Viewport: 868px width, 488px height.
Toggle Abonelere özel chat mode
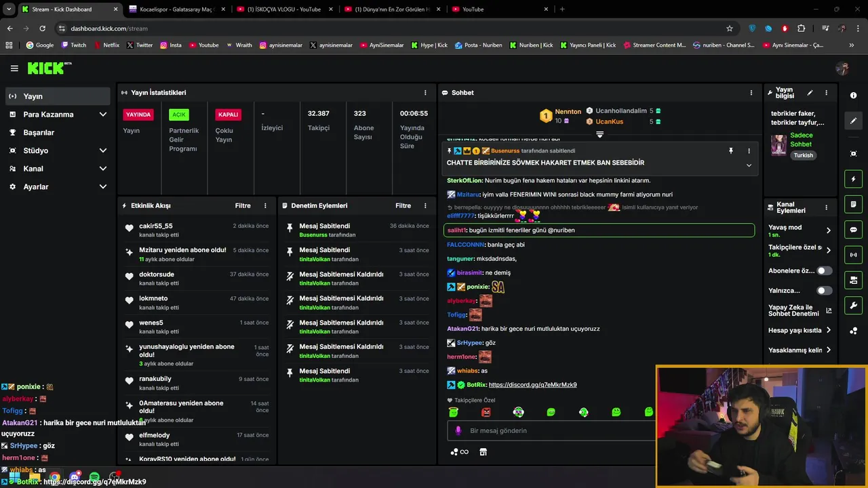click(824, 270)
